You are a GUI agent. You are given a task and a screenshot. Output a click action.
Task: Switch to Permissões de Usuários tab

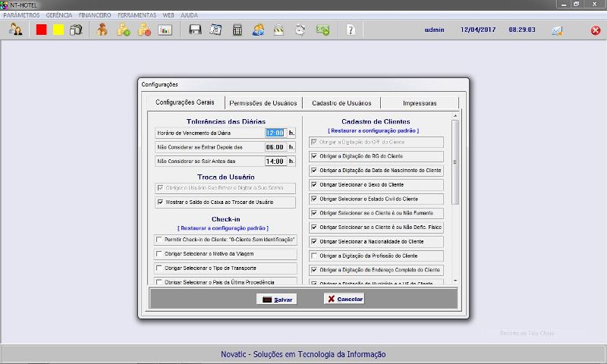click(x=262, y=103)
